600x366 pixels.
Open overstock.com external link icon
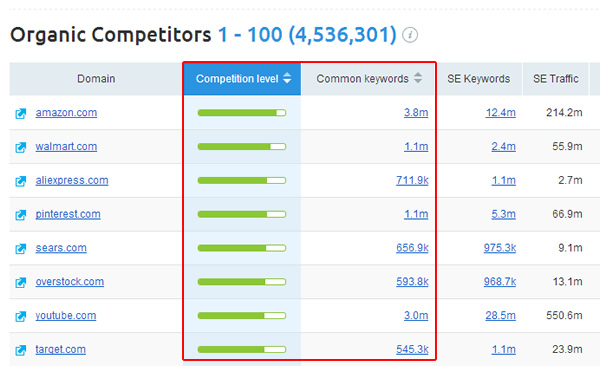pos(21,282)
